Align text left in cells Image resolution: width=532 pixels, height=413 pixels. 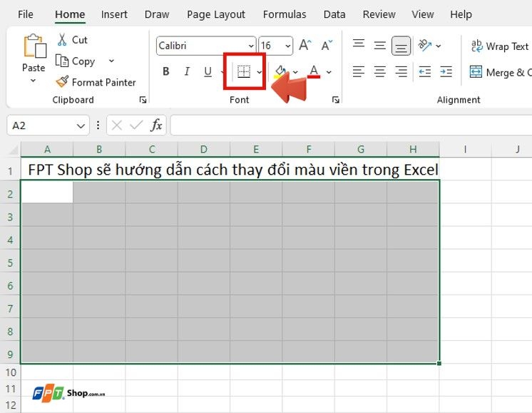coord(358,71)
